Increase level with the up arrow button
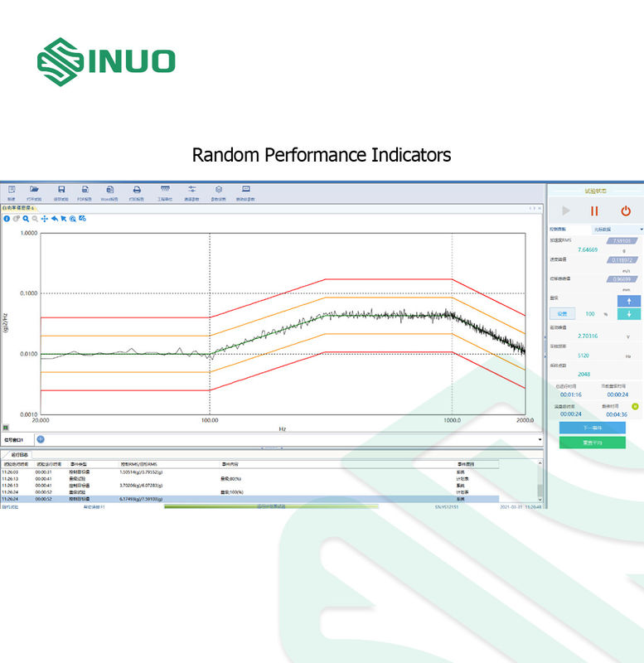 coord(629,301)
